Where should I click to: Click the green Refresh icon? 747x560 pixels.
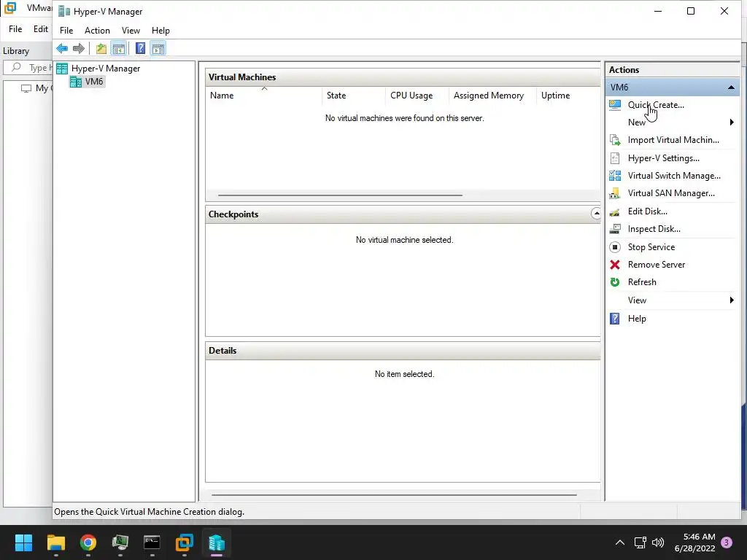click(615, 282)
